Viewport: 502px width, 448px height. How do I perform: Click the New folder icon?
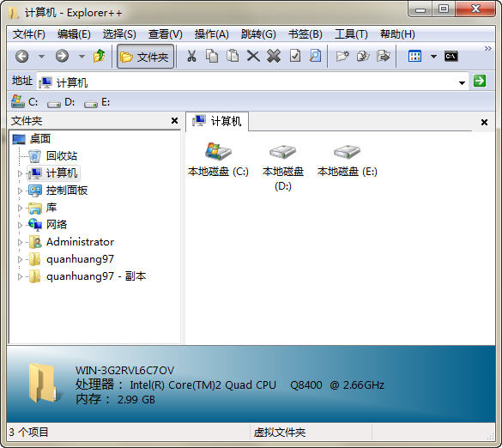pyautogui.click(x=342, y=57)
